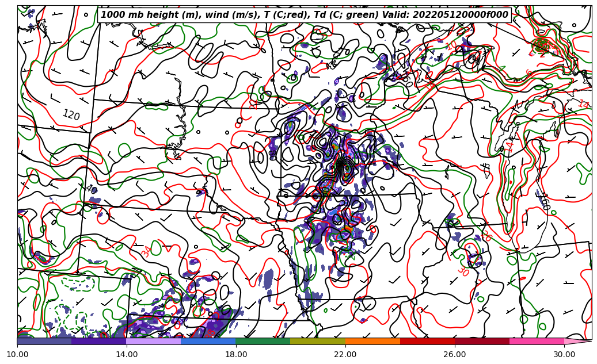This screenshot has height=364, width=597.
Task: Click the red 30 temperature contour label
Action: [463, 271]
